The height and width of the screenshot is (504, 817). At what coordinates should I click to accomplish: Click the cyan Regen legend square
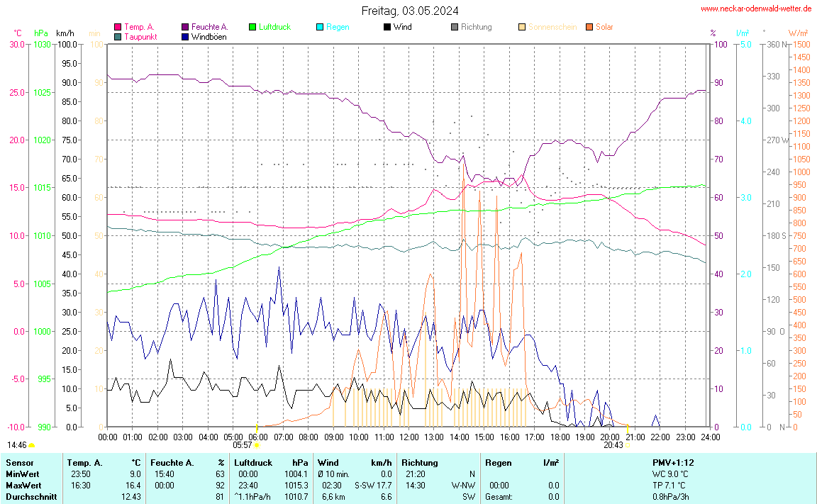click(320, 27)
